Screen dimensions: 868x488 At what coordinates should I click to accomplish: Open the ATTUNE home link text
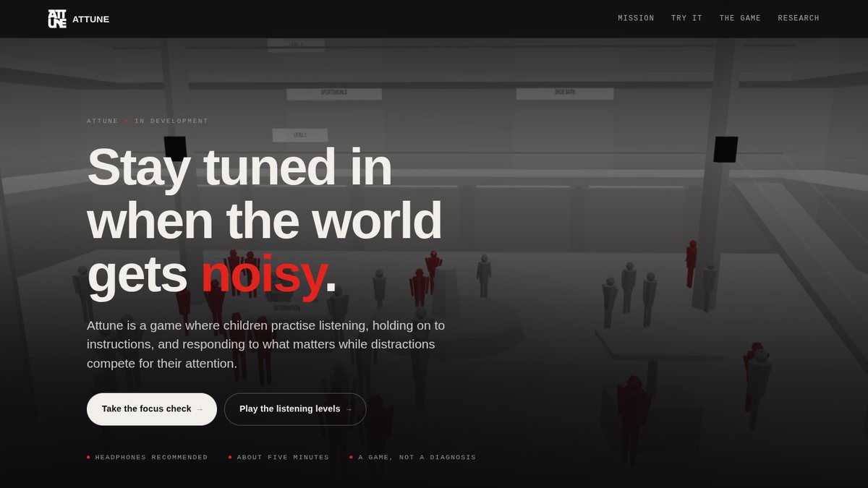coord(90,19)
